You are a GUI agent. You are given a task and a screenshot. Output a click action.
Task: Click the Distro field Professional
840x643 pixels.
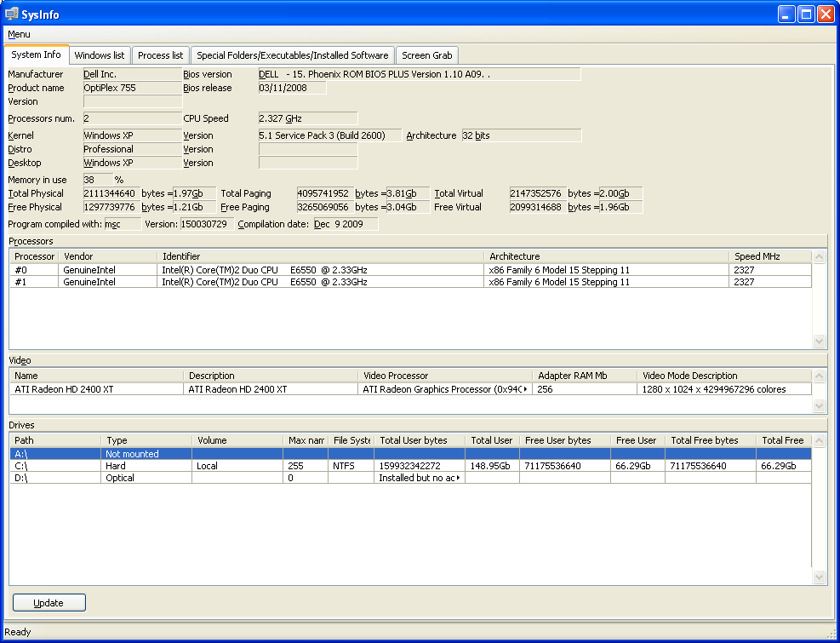pos(132,149)
